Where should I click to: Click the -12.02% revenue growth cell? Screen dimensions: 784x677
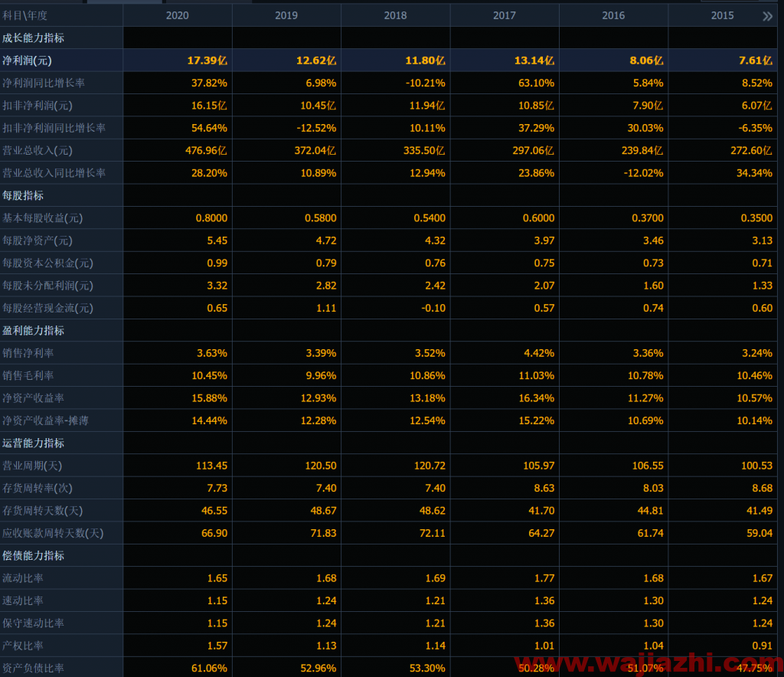pos(643,173)
